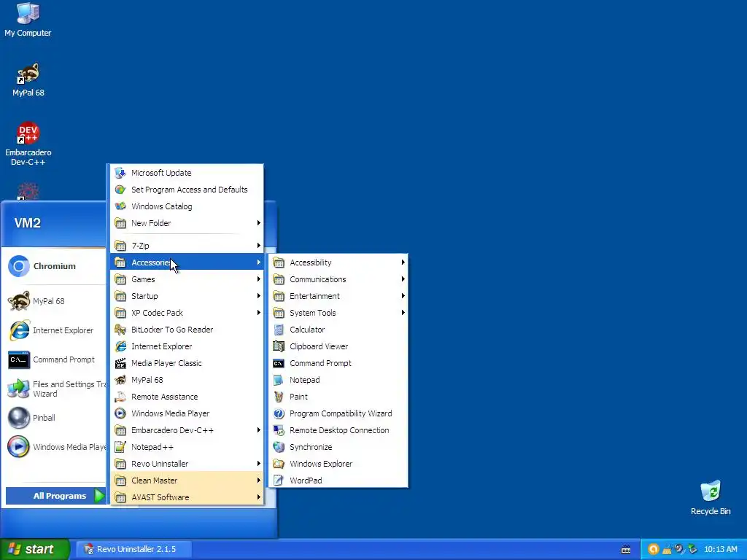This screenshot has height=560, width=747.
Task: Launch BitLocker To Go Reader
Action: click(x=187, y=330)
